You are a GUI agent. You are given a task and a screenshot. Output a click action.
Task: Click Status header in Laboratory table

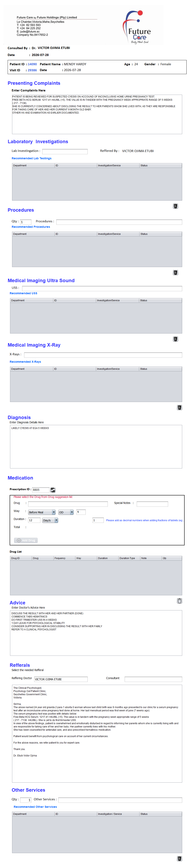(x=161, y=166)
